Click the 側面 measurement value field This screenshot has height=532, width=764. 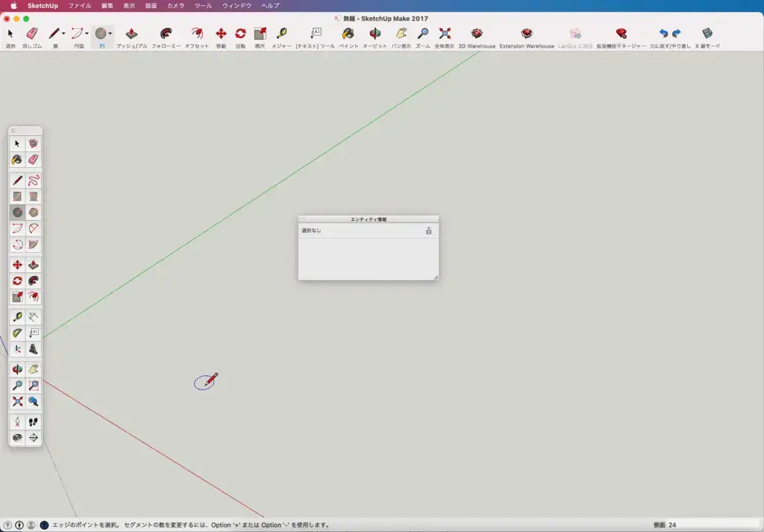pos(714,525)
